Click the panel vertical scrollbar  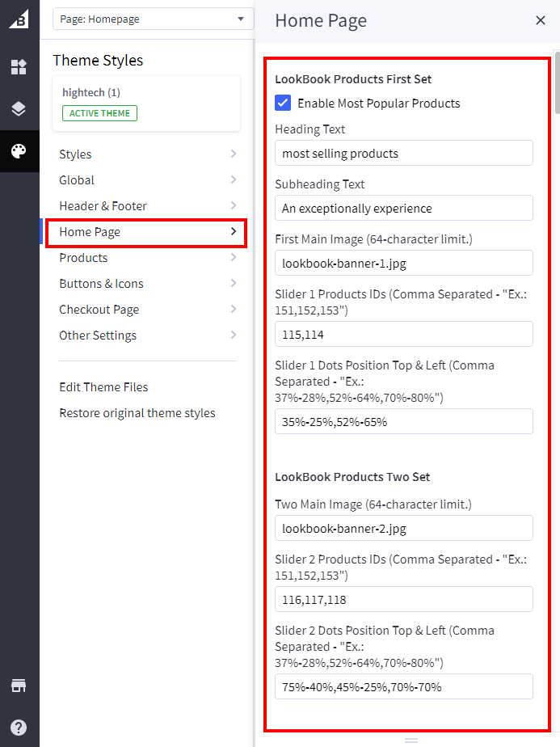[x=556, y=85]
